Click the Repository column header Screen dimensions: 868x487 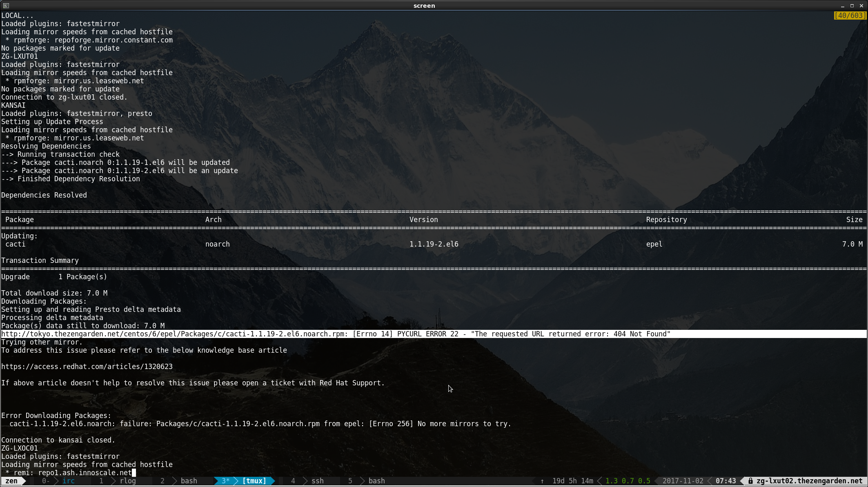click(667, 220)
